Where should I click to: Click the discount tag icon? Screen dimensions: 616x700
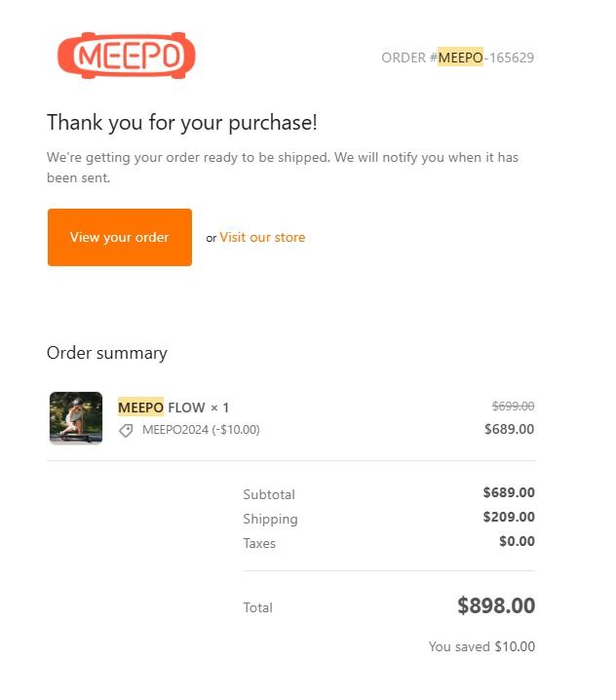tap(126, 430)
